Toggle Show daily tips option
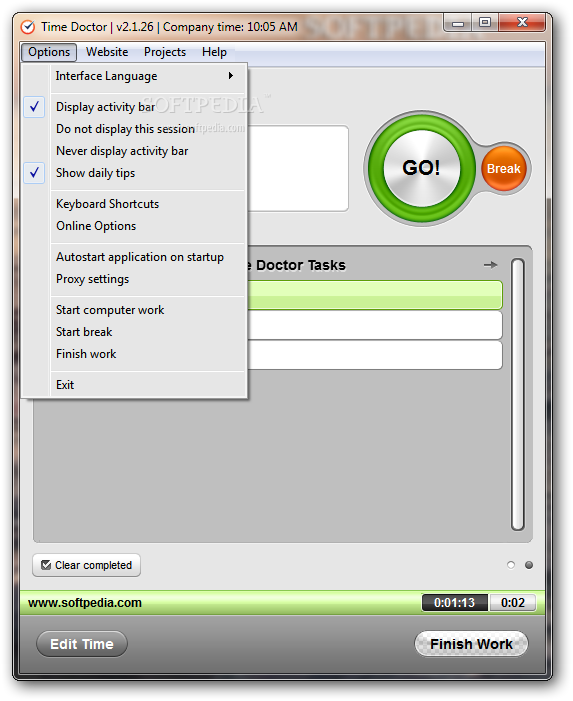 click(135, 173)
